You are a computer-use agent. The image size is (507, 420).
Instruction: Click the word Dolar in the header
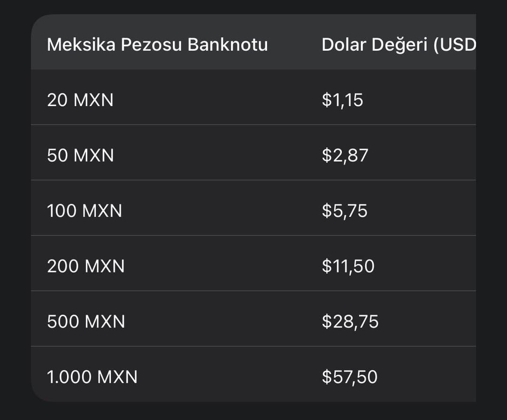coord(344,44)
